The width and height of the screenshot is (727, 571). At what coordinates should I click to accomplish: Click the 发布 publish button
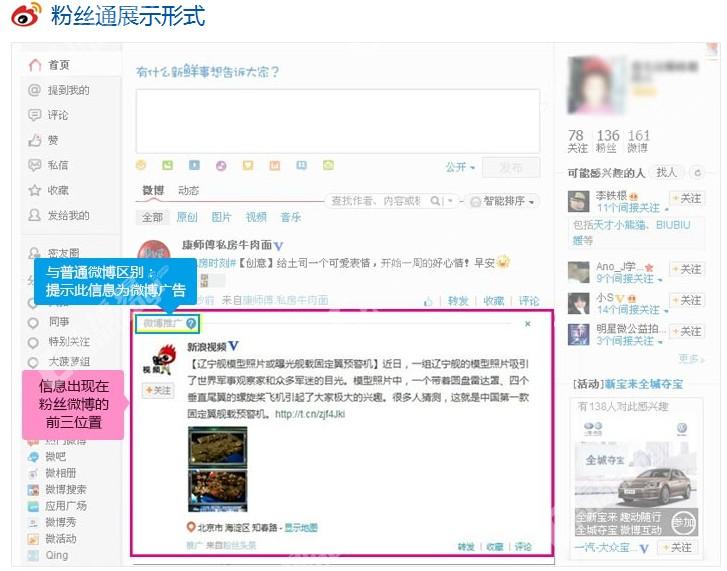[511, 167]
